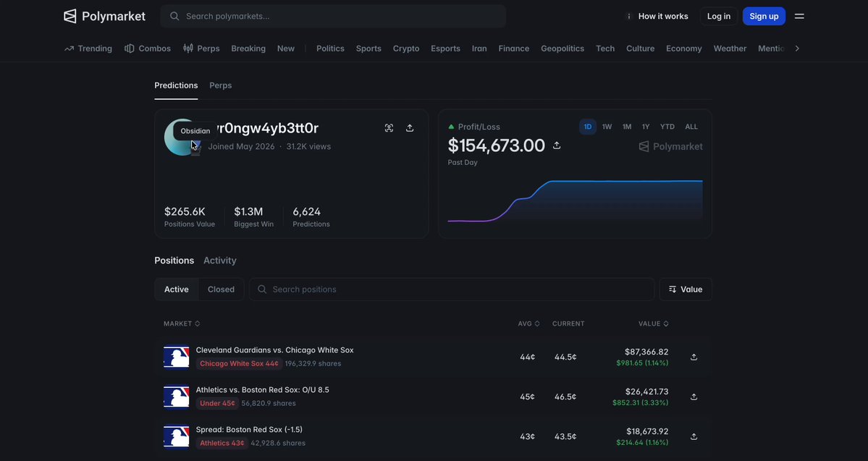Image resolution: width=868 pixels, height=461 pixels.
Task: Open the hamburger menu icon
Action: (799, 16)
